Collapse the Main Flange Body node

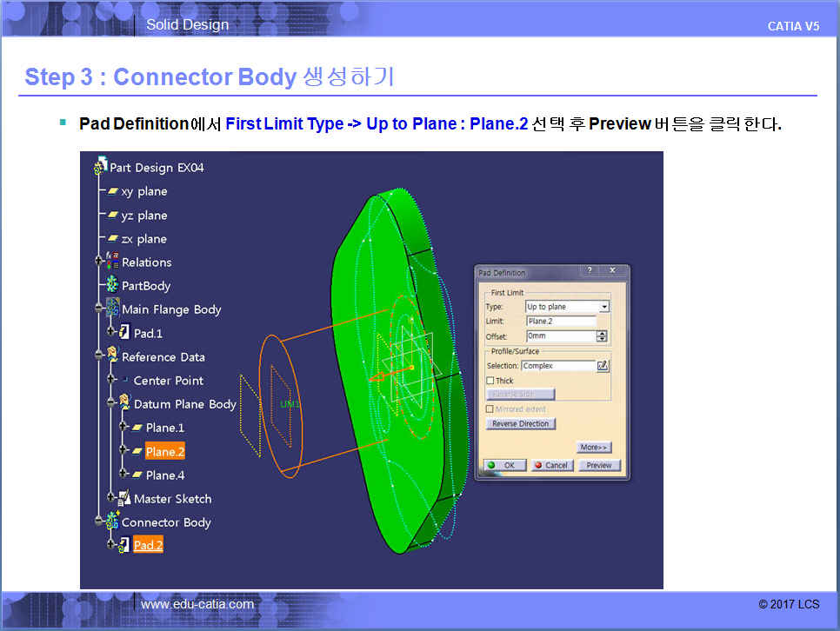coord(99,309)
